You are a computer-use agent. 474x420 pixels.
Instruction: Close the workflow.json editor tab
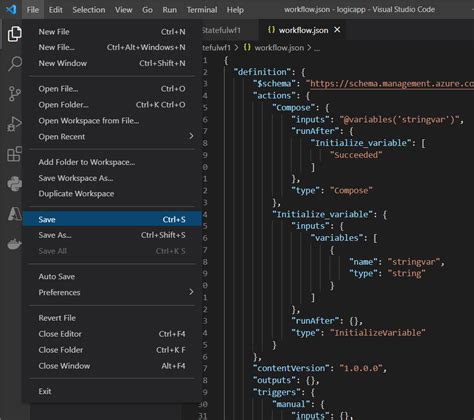coord(337,30)
